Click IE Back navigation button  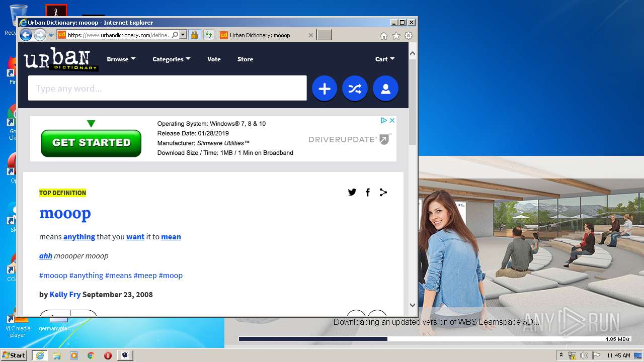click(26, 35)
